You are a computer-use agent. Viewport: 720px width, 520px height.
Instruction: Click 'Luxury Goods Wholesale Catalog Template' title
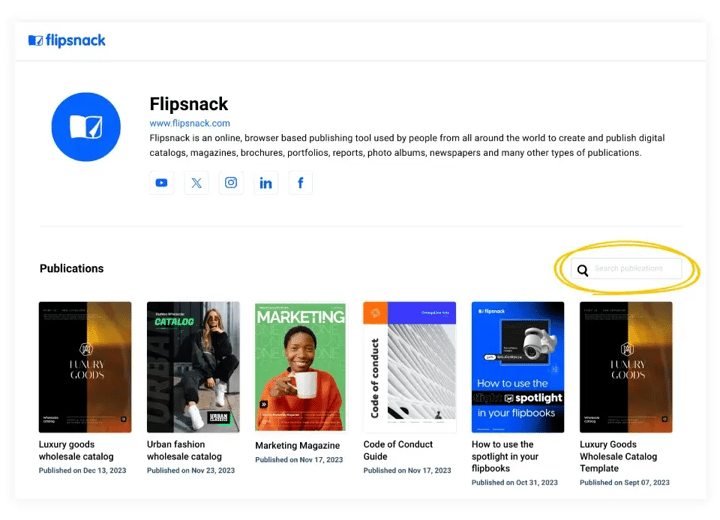[619, 456]
